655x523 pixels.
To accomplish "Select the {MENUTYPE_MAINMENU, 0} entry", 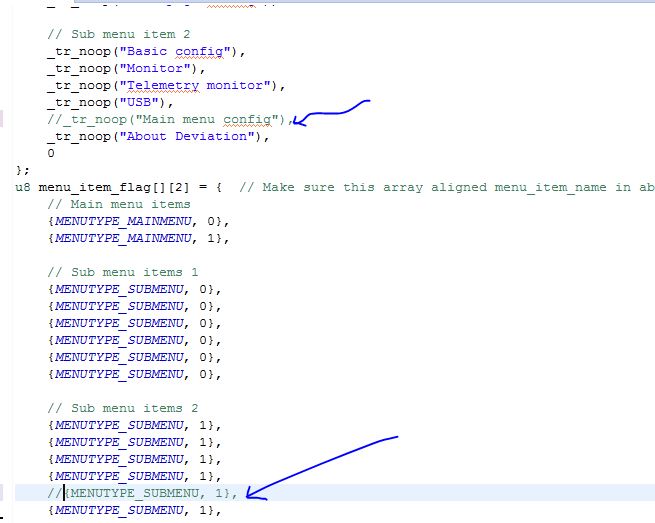I will tap(139, 221).
